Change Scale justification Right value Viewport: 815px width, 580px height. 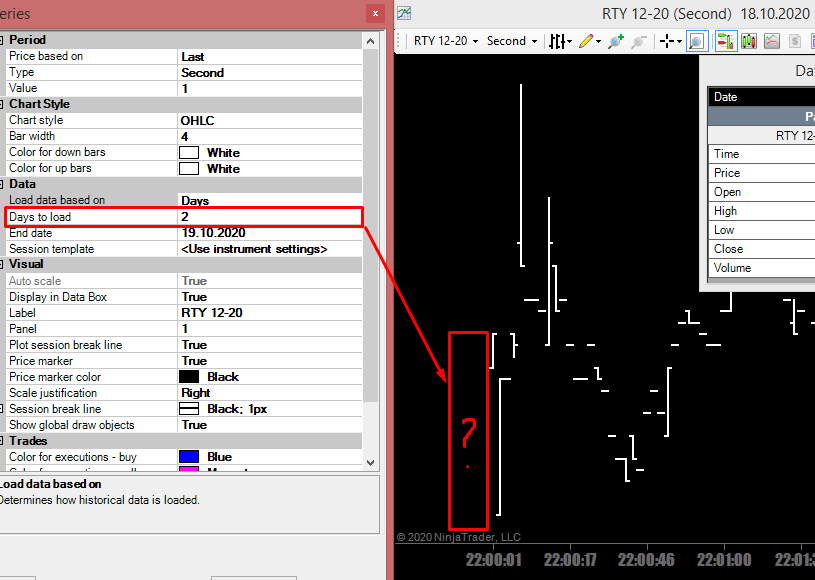pos(270,393)
